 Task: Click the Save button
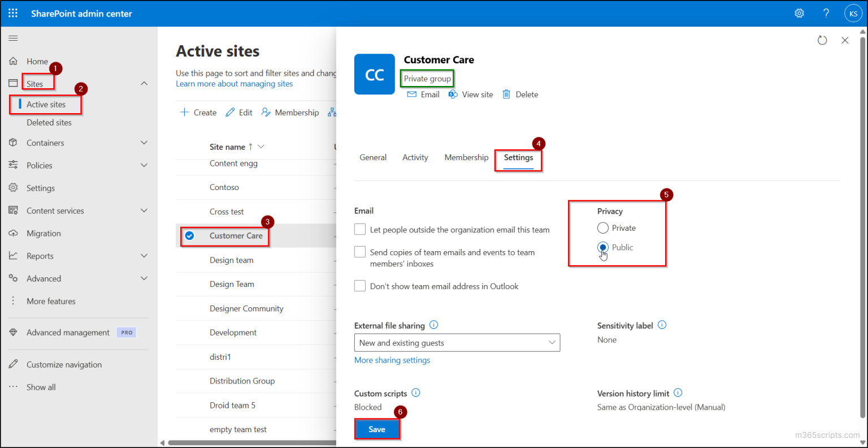377,429
